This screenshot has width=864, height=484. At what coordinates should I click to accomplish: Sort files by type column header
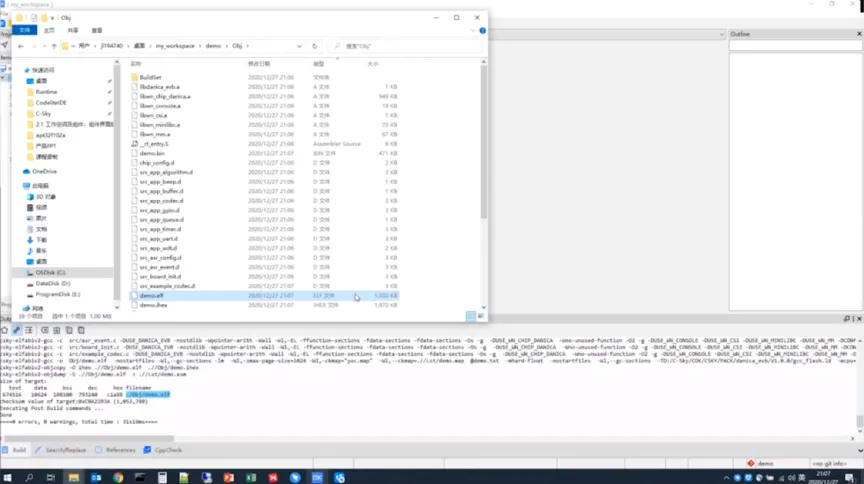(x=318, y=64)
